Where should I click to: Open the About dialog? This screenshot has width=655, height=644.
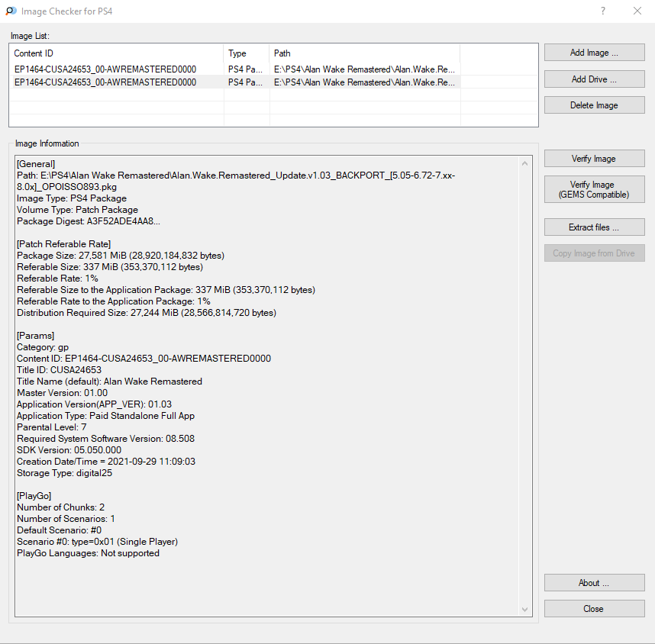tap(594, 583)
